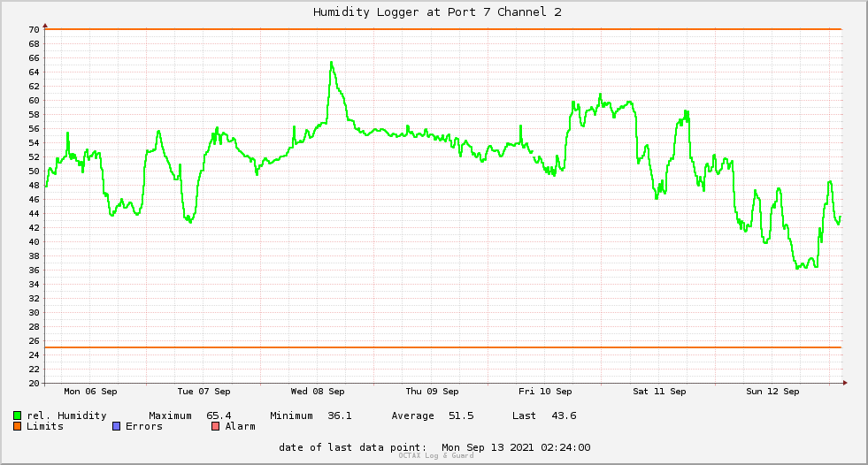This screenshot has width=868, height=465.
Task: Click the upper orange limit line at 70
Action: click(443, 29)
